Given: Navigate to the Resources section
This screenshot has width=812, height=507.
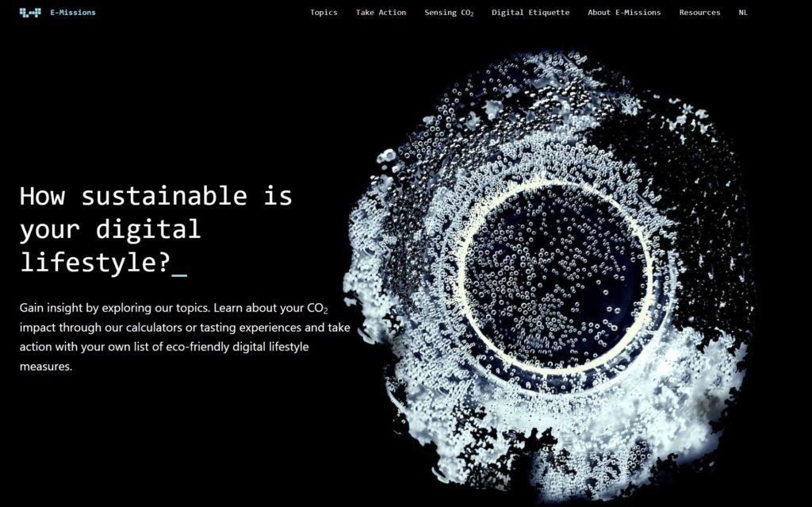Looking at the screenshot, I should (699, 13).
